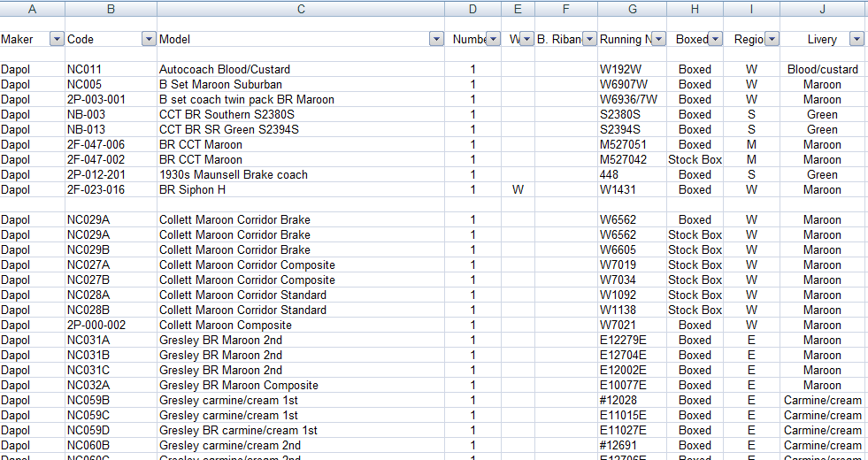Select code cell 'NC028B'
The height and width of the screenshot is (460, 868).
[111, 310]
